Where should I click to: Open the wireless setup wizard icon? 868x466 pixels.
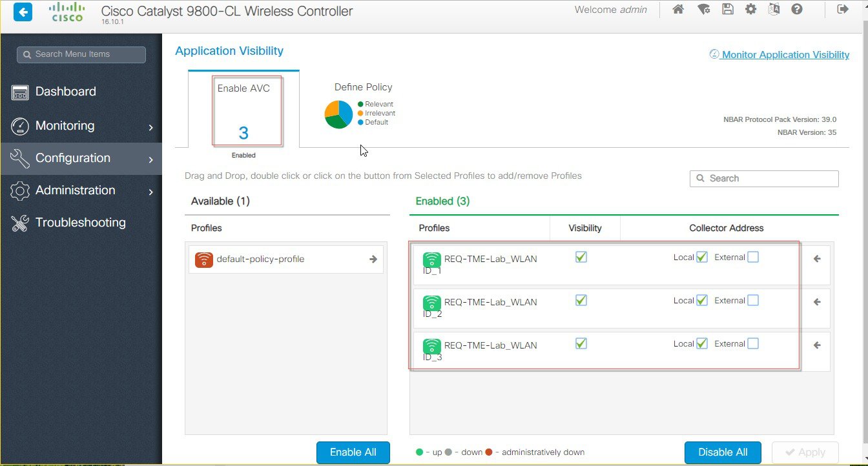704,10
